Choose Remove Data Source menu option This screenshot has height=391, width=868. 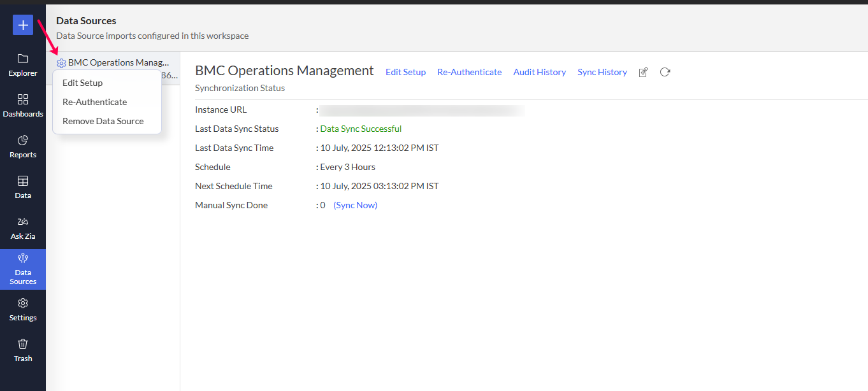pyautogui.click(x=103, y=121)
